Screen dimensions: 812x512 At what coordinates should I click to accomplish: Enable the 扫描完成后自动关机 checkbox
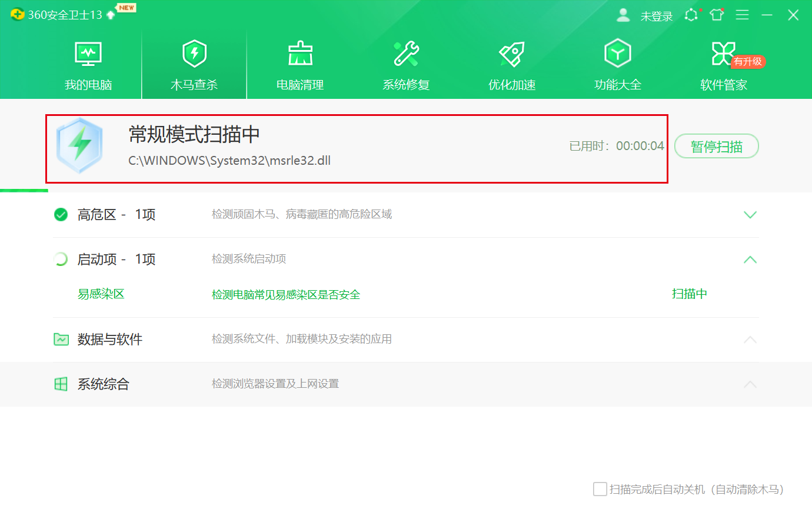pos(600,489)
